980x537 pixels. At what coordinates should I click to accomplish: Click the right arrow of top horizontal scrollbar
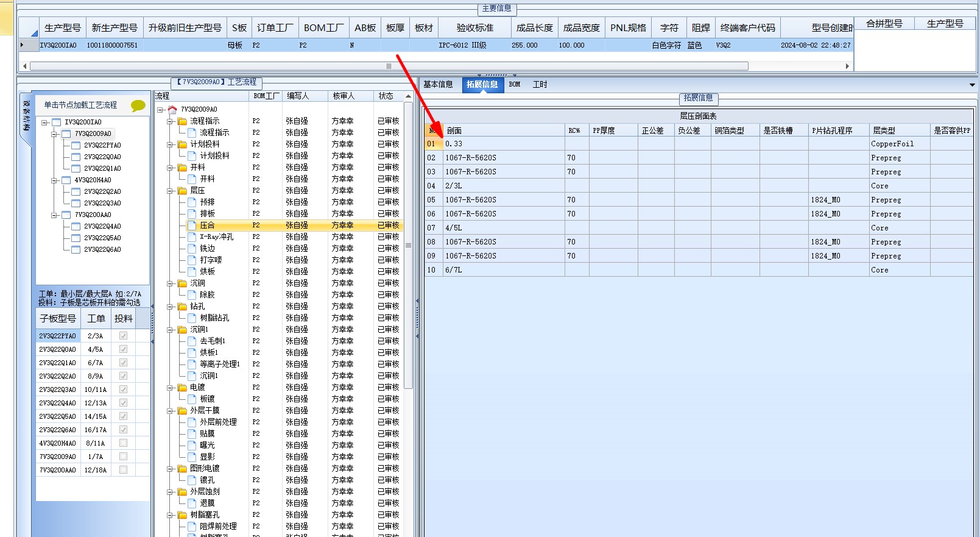pos(847,66)
